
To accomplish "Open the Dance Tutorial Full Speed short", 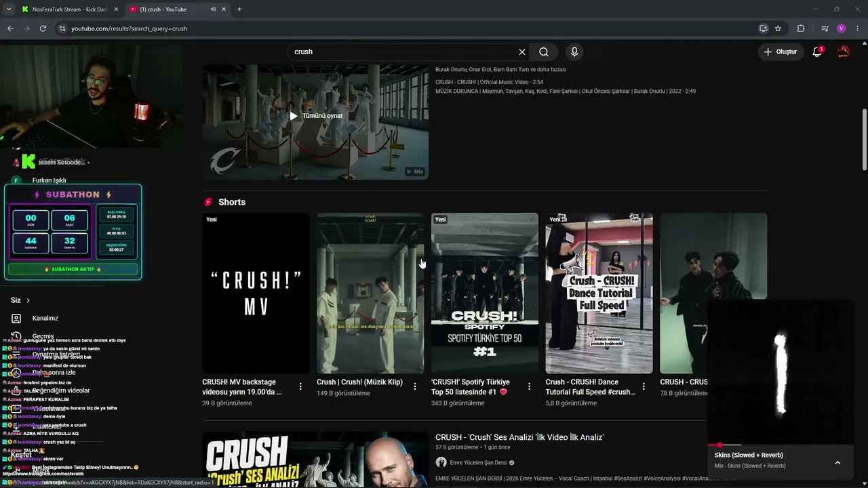I will point(599,293).
